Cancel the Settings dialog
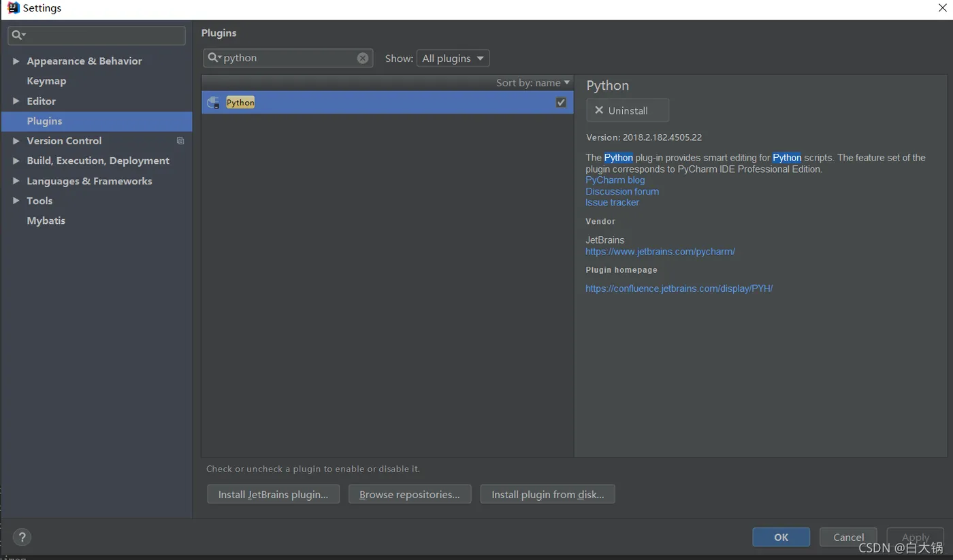This screenshot has width=953, height=560. coord(848,537)
